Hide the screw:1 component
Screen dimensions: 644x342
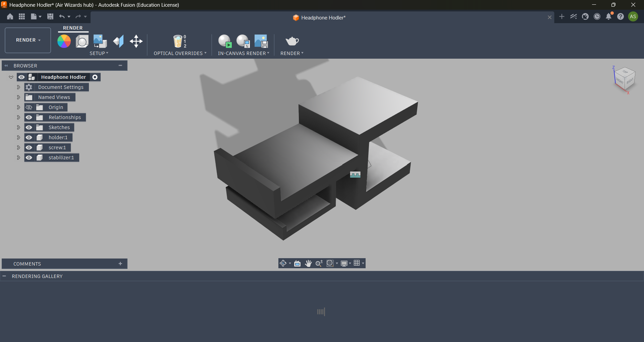coord(29,148)
